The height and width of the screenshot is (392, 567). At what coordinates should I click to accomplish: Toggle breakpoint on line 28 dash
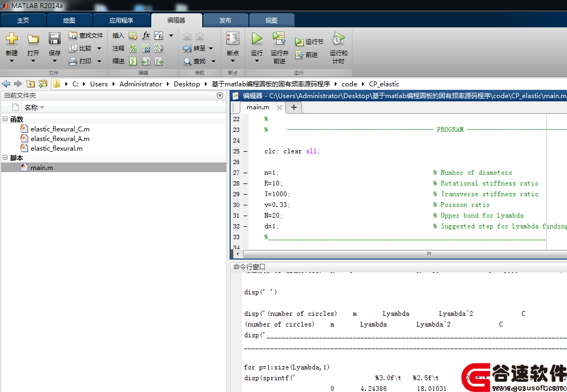[246, 183]
